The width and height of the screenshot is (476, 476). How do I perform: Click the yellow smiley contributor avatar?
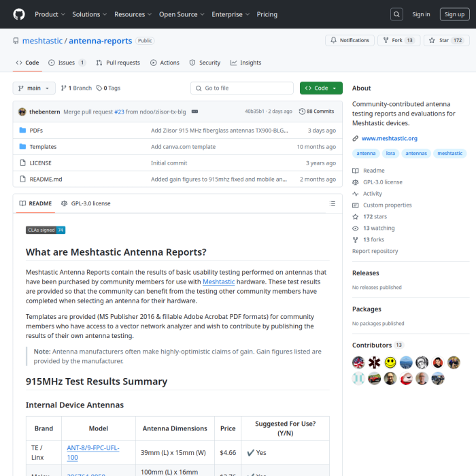pyautogui.click(x=390, y=362)
